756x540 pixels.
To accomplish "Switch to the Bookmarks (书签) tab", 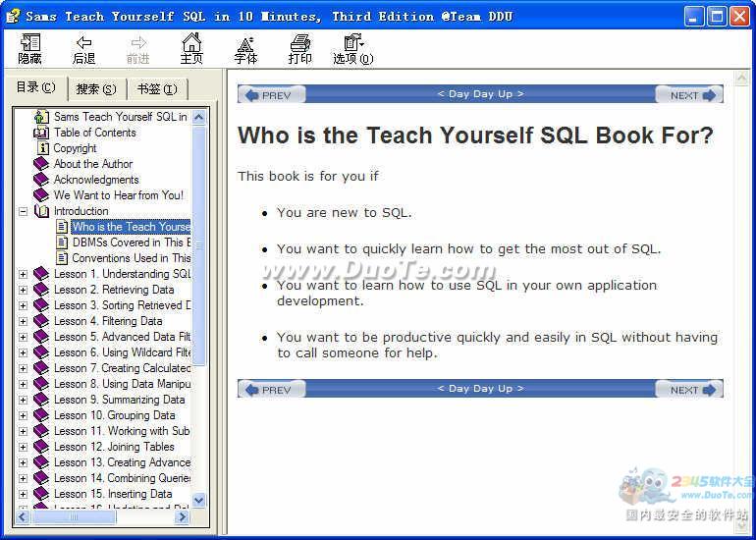I will (157, 89).
